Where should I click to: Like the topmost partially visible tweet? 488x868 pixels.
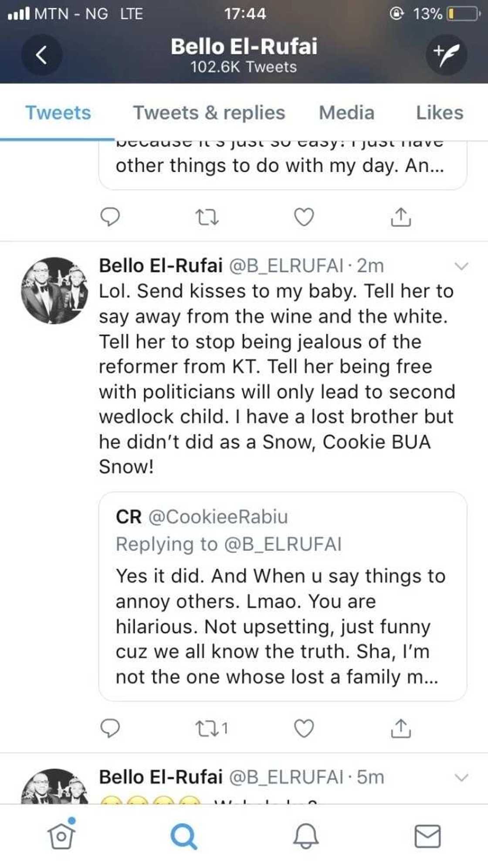click(x=304, y=217)
